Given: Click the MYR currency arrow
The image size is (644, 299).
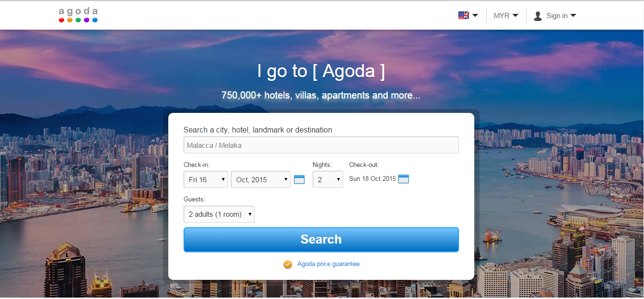Looking at the screenshot, I should coord(515,15).
